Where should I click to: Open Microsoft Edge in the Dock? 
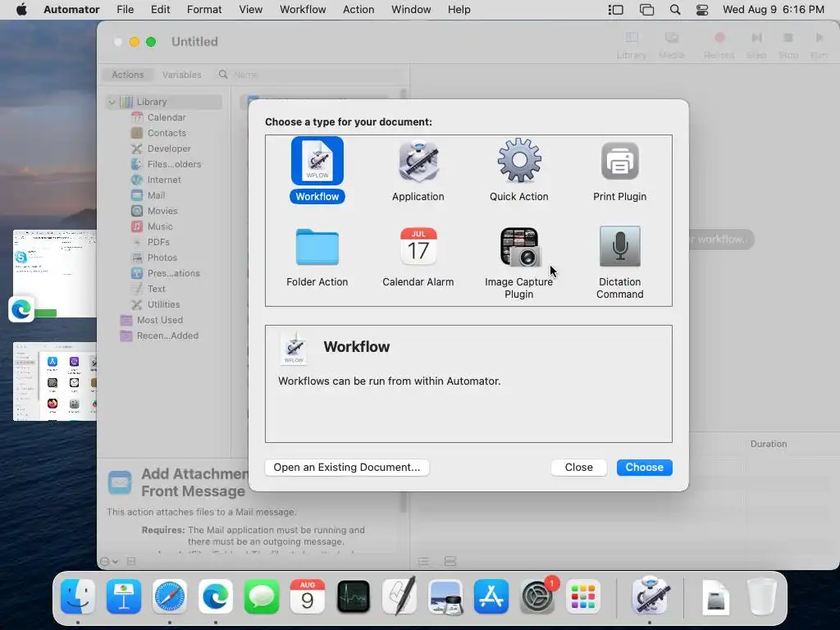click(x=216, y=597)
